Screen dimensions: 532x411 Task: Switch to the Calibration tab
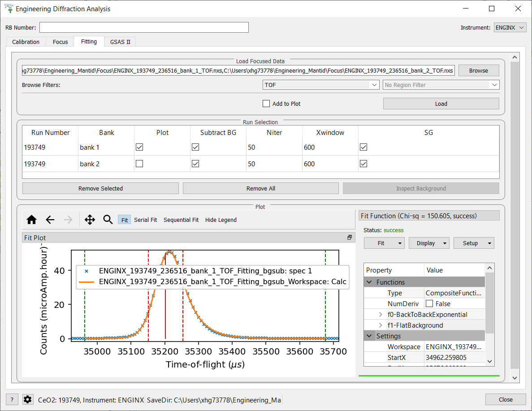tap(26, 42)
